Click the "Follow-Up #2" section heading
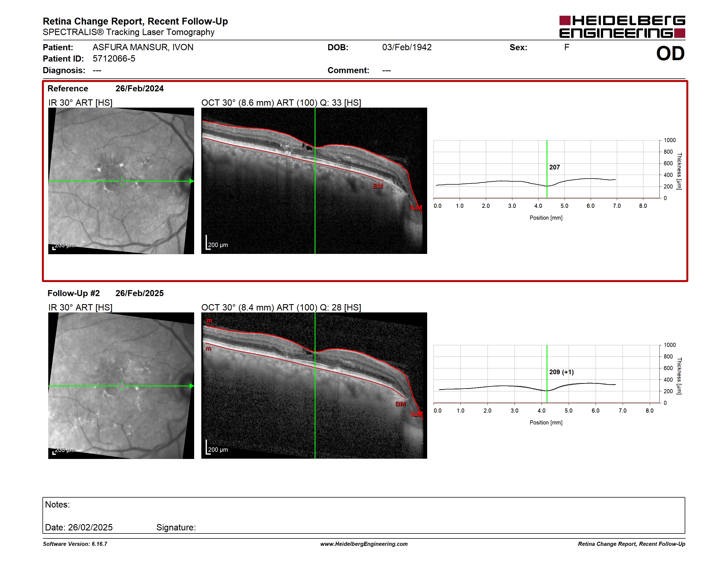 pyautogui.click(x=73, y=293)
